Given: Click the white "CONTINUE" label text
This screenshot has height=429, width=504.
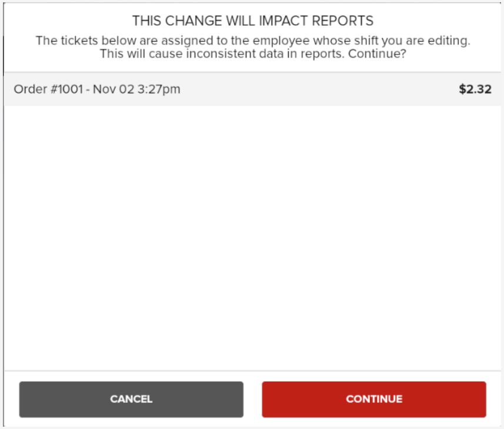Looking at the screenshot, I should point(374,399).
